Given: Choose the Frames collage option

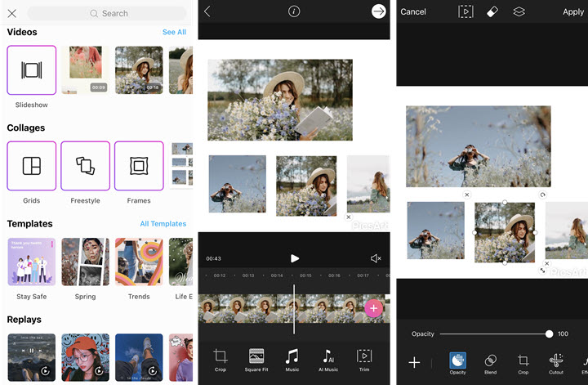Looking at the screenshot, I should coord(139,166).
